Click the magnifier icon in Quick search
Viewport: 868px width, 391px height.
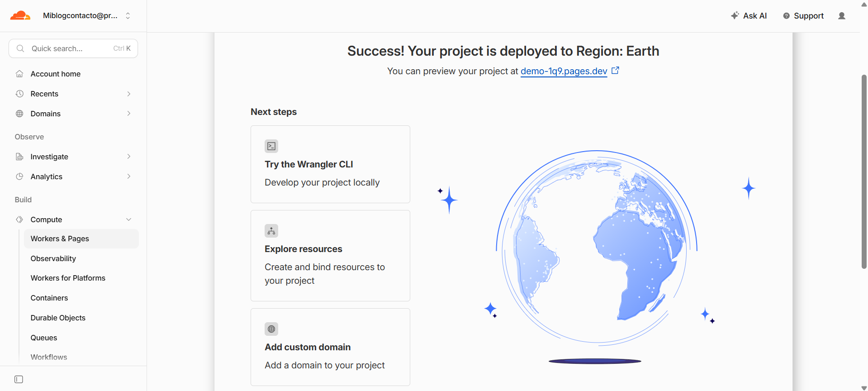[20, 48]
